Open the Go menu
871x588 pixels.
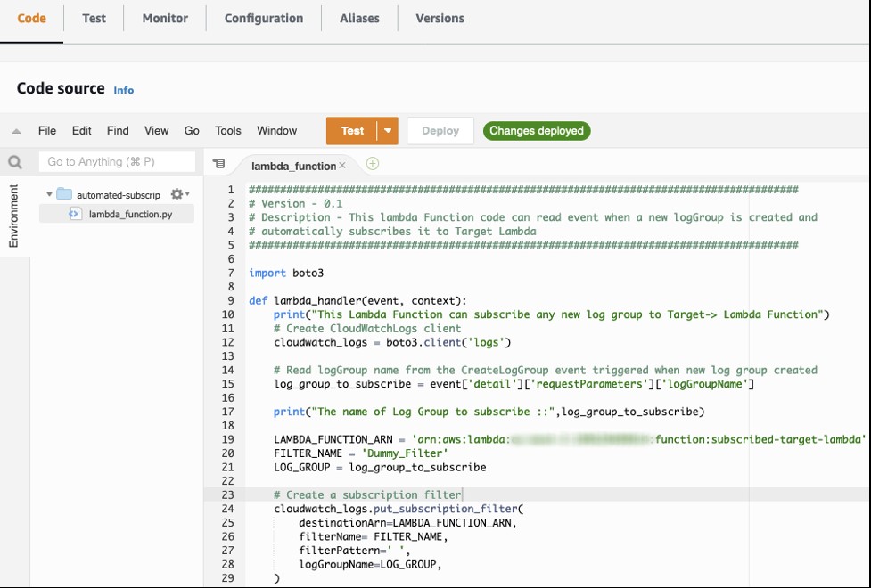click(192, 130)
